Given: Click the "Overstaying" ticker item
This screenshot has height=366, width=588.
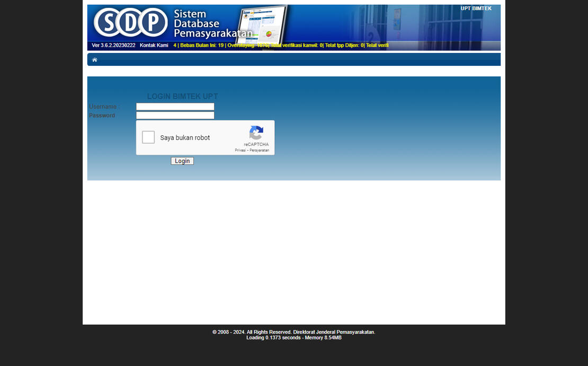Looking at the screenshot, I should click(x=245, y=45).
